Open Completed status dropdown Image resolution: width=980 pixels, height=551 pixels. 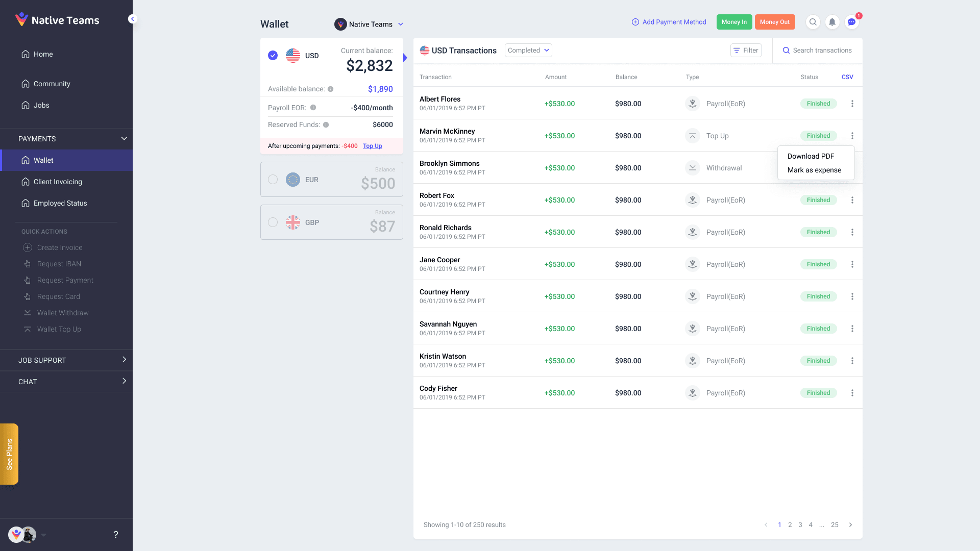pyautogui.click(x=528, y=51)
